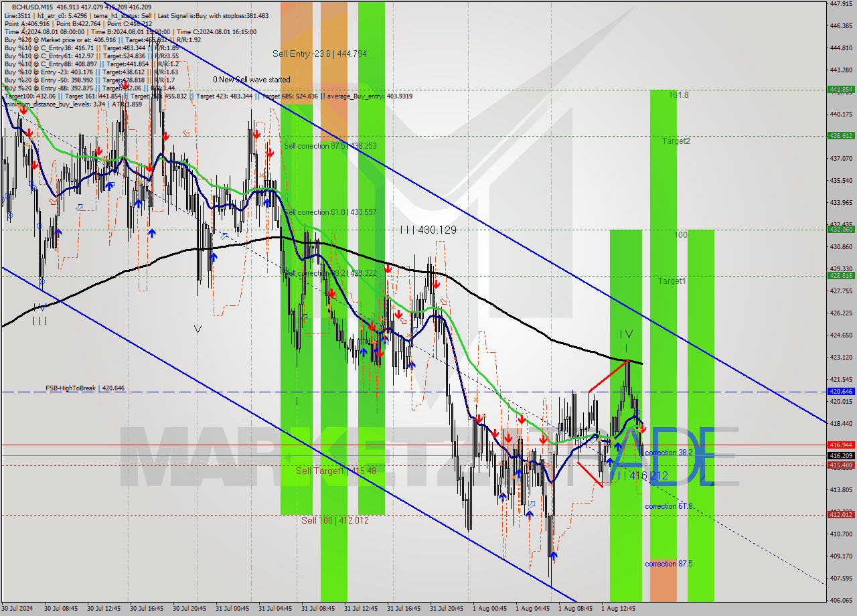This screenshot has height=616, width=857.
Task: Click the 'Sell correction 87.5 | 438.253' label
Action: 329,145
